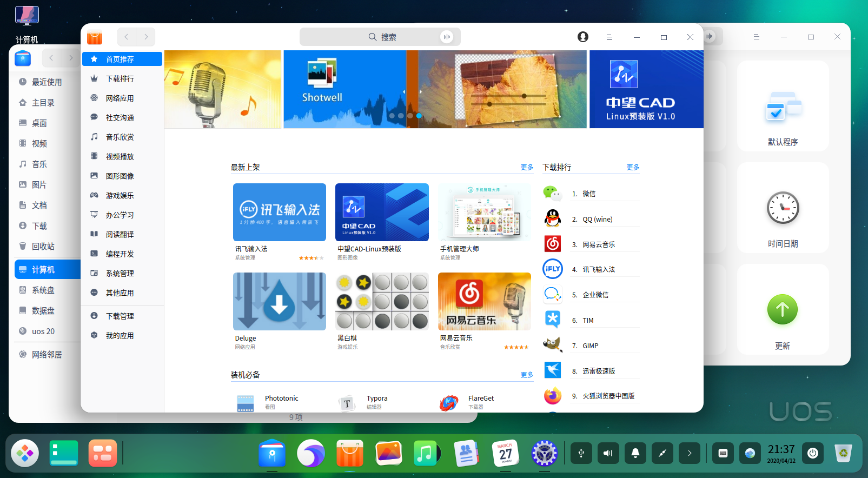Click the 微信 icon in download ranking
The height and width of the screenshot is (478, 868).
pos(552,193)
